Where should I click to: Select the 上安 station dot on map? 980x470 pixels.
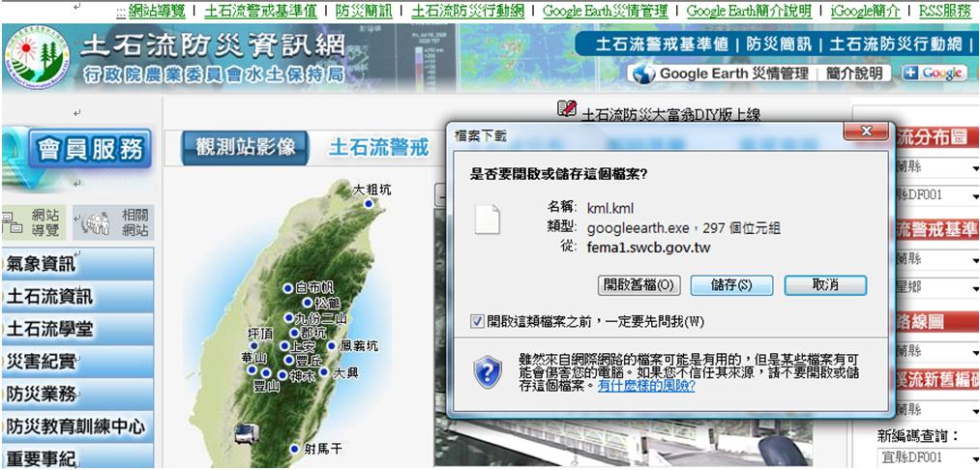(x=284, y=345)
